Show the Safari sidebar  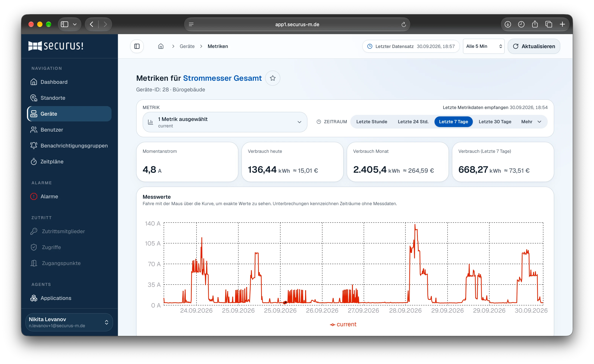tap(65, 24)
